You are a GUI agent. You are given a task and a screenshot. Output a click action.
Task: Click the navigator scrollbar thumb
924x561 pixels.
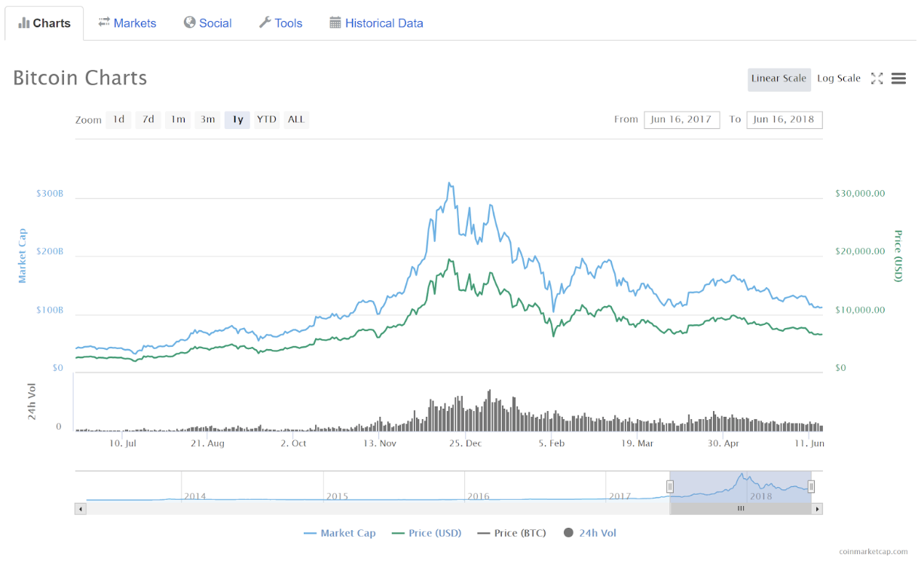point(740,509)
